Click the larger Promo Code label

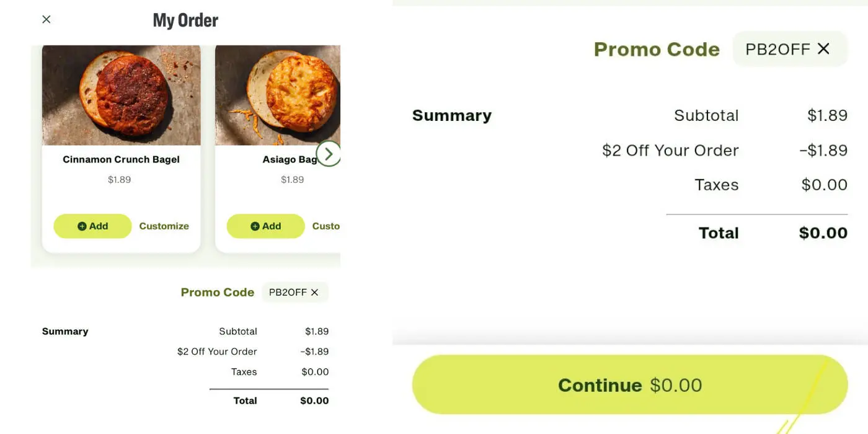click(657, 49)
